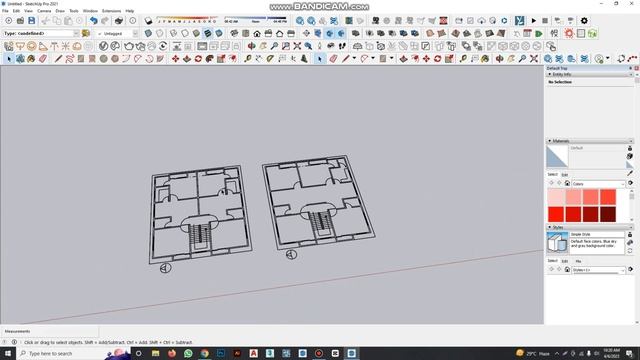Select the Rotate tool in bottom toolbar row

click(198, 59)
